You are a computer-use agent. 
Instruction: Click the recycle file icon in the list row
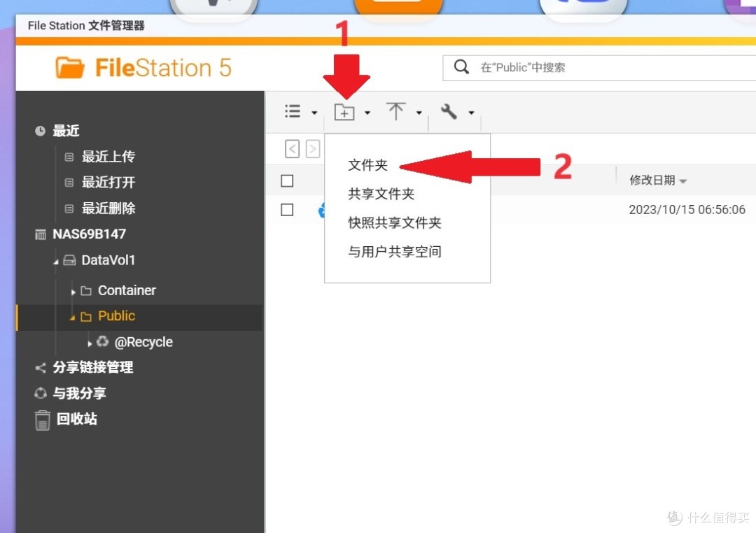321,210
